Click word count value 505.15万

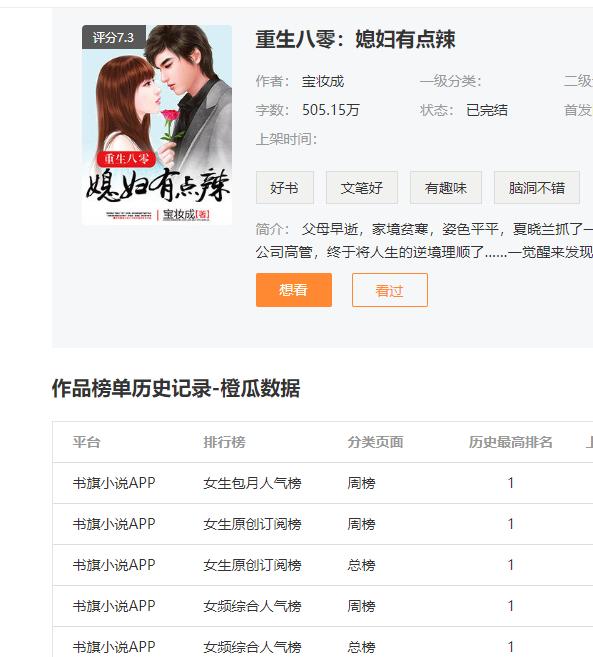331,110
